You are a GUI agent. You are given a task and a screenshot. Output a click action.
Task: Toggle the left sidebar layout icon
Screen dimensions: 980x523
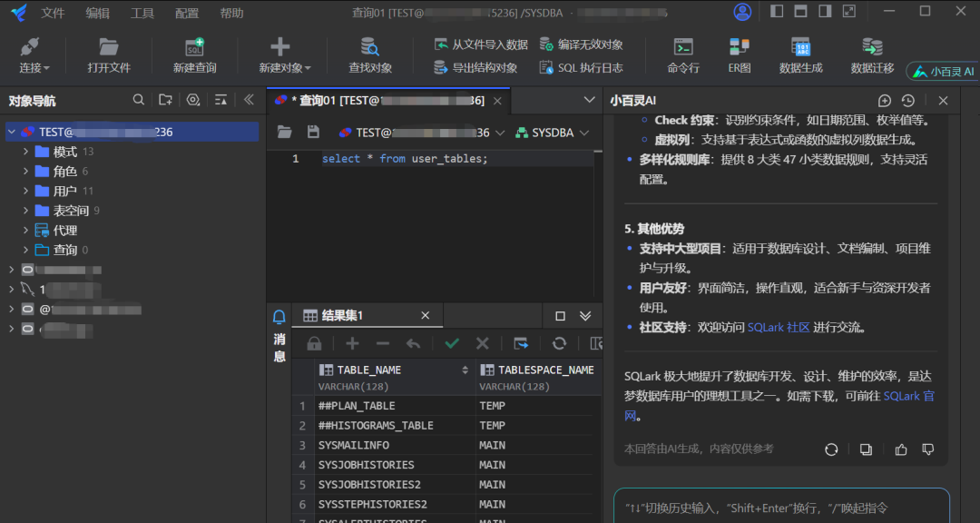pos(777,11)
